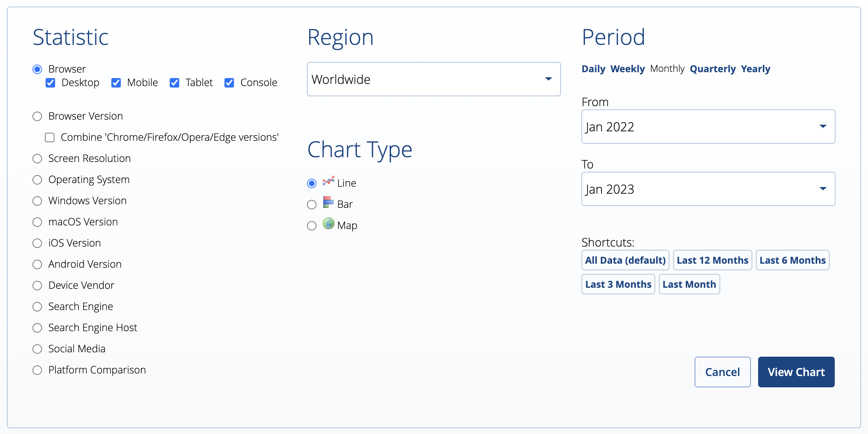
Task: Select the Map chart type radio button
Action: [312, 226]
